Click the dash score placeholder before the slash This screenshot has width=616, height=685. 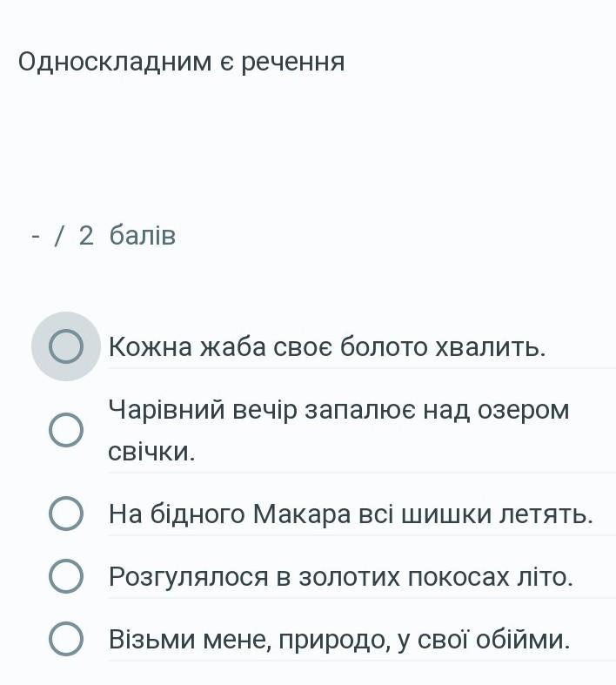pos(36,237)
